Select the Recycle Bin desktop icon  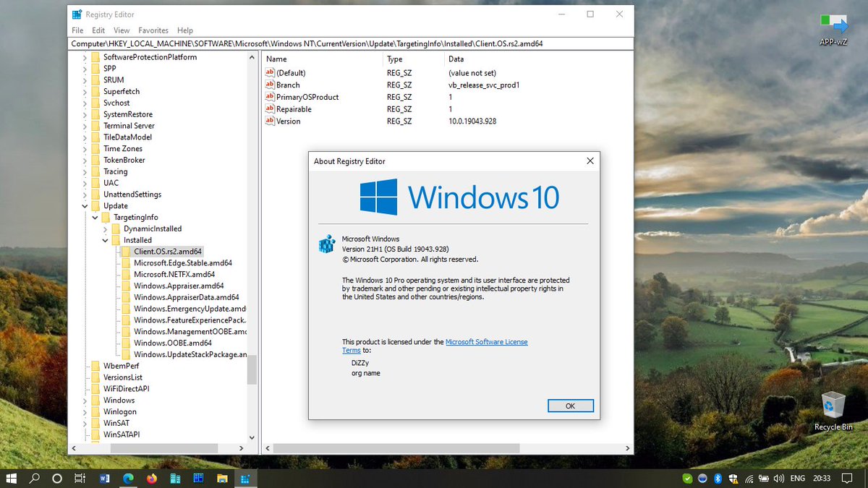833,411
